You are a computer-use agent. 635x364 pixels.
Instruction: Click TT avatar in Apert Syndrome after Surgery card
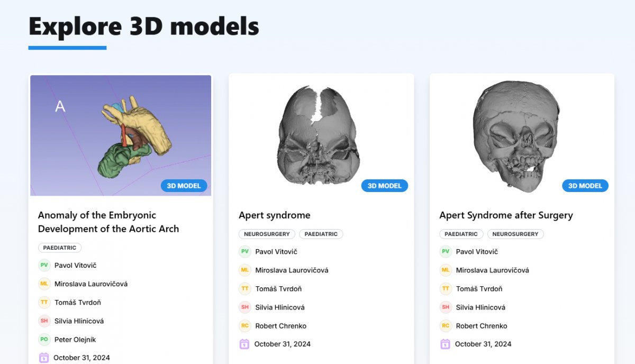[x=446, y=288]
